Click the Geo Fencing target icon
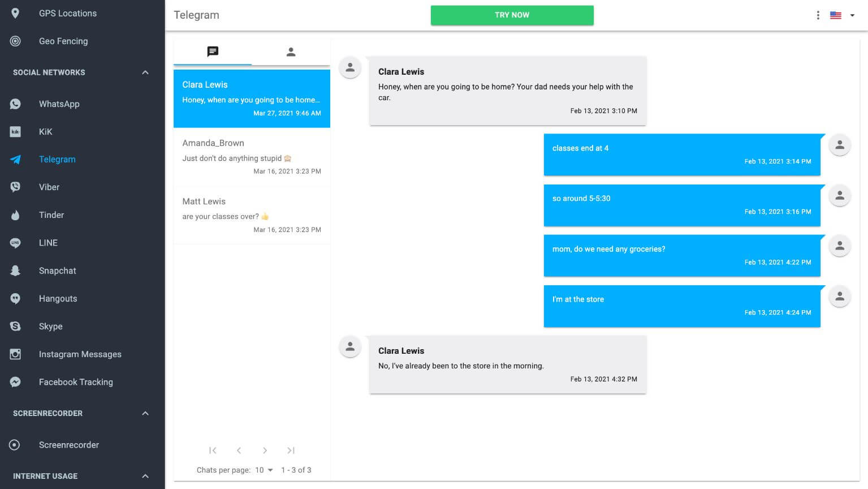868x489 pixels. click(15, 41)
